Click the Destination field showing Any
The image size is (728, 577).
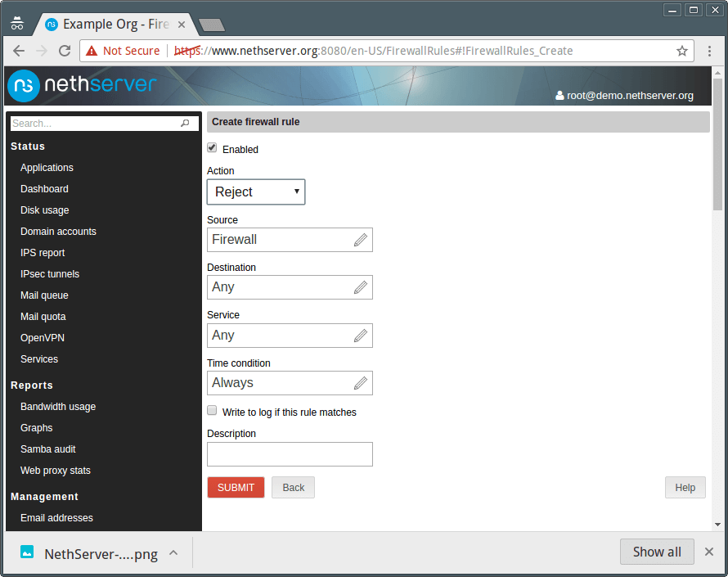pyautogui.click(x=290, y=287)
